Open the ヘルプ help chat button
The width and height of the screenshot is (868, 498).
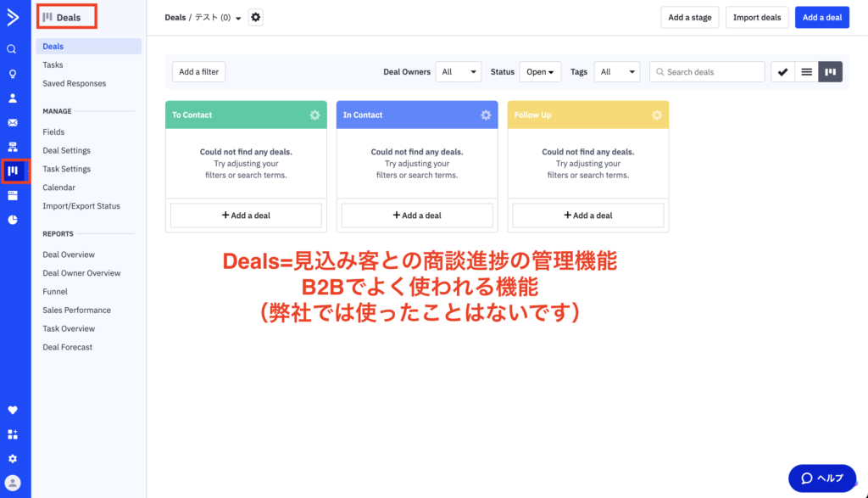pos(822,478)
